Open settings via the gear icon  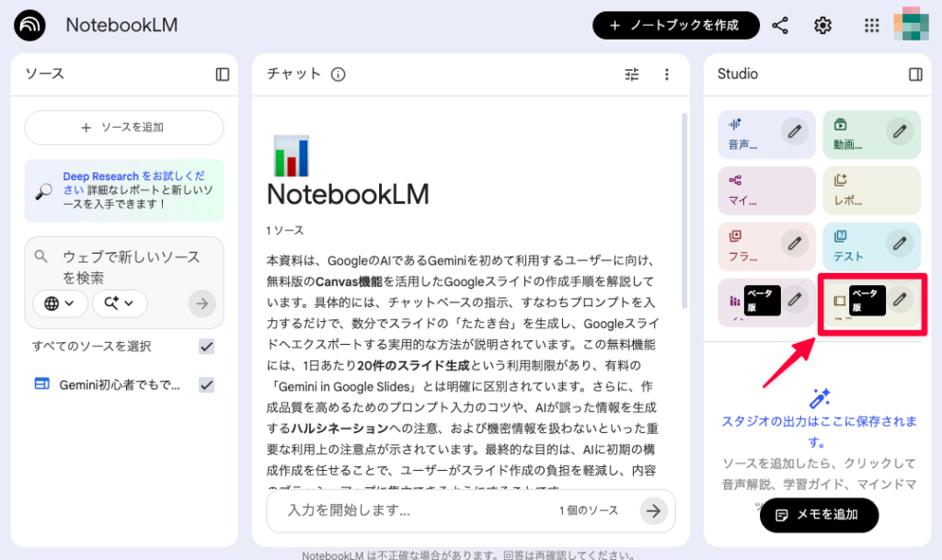coord(821,25)
